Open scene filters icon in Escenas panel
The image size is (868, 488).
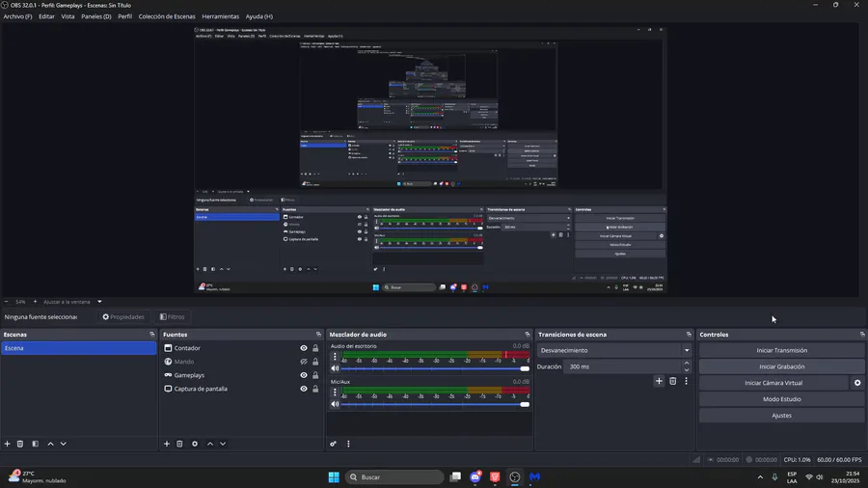point(35,444)
